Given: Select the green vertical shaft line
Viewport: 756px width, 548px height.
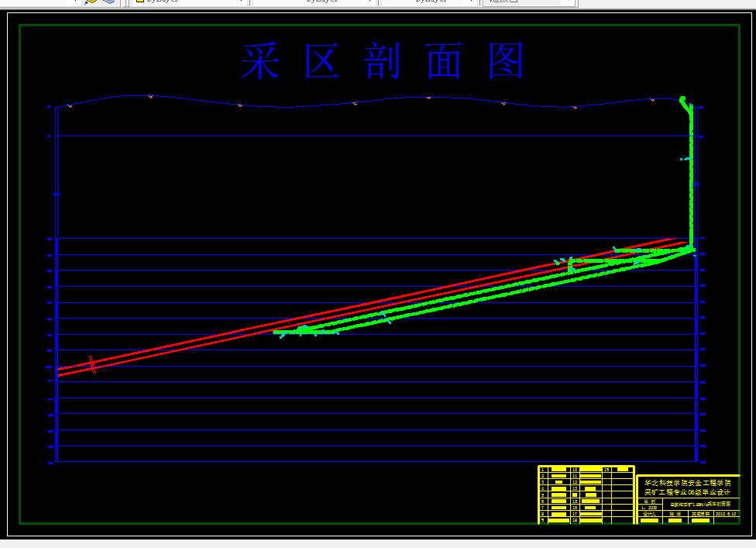Looking at the screenshot, I should coord(691,178).
